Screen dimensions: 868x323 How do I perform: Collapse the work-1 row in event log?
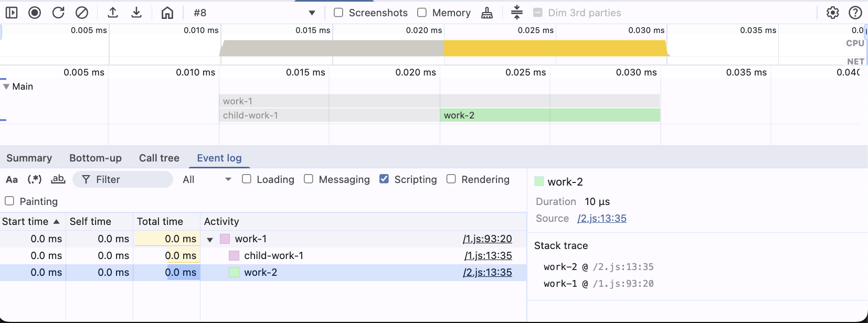pyautogui.click(x=210, y=240)
